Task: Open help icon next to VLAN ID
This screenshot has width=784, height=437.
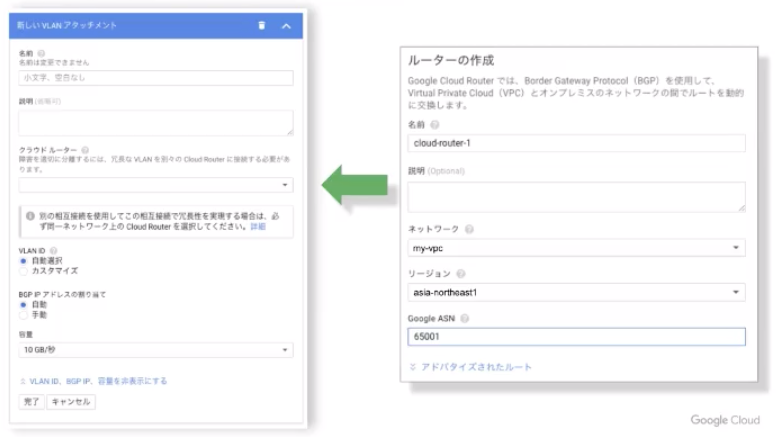Action: 54,250
